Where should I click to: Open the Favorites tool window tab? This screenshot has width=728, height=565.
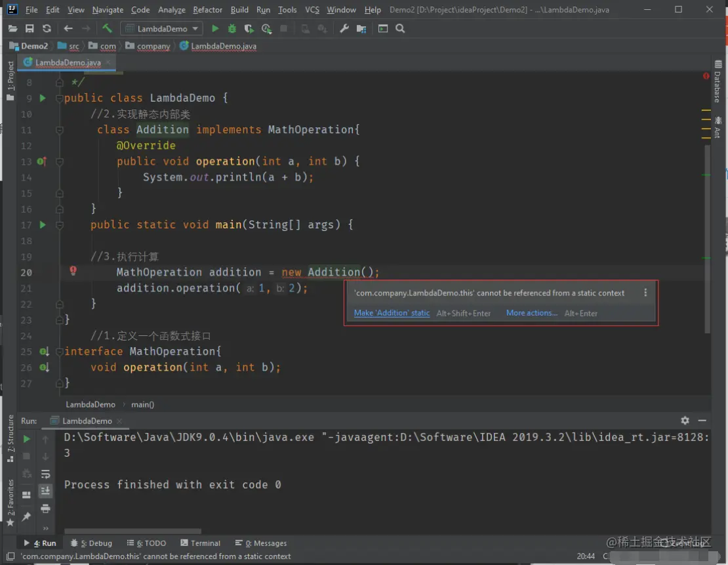[10, 503]
